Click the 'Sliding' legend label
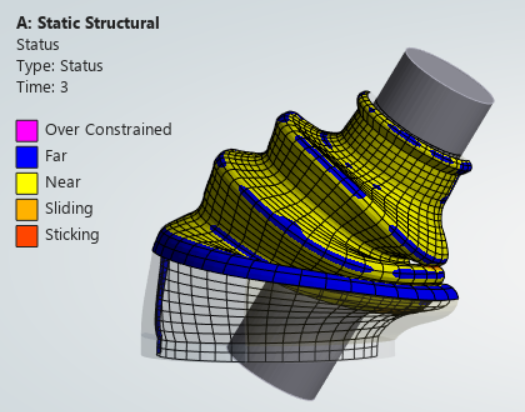 [x=69, y=209]
